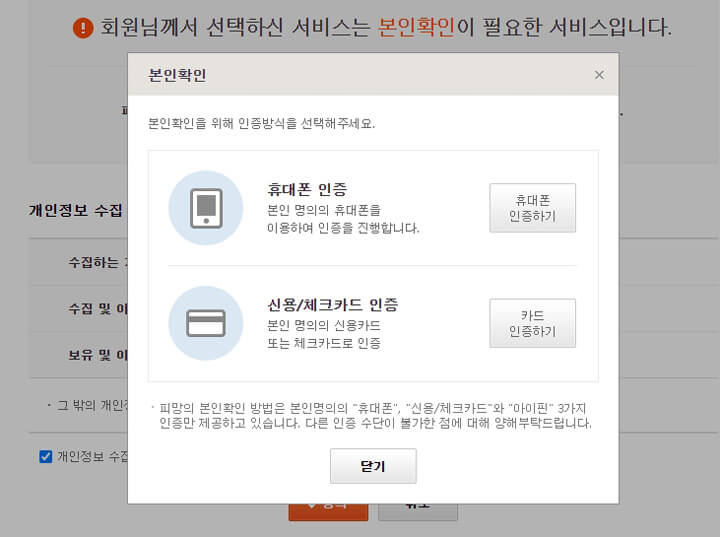
Task: Click the orange button behind the dialog bottom
Action: pos(328,512)
